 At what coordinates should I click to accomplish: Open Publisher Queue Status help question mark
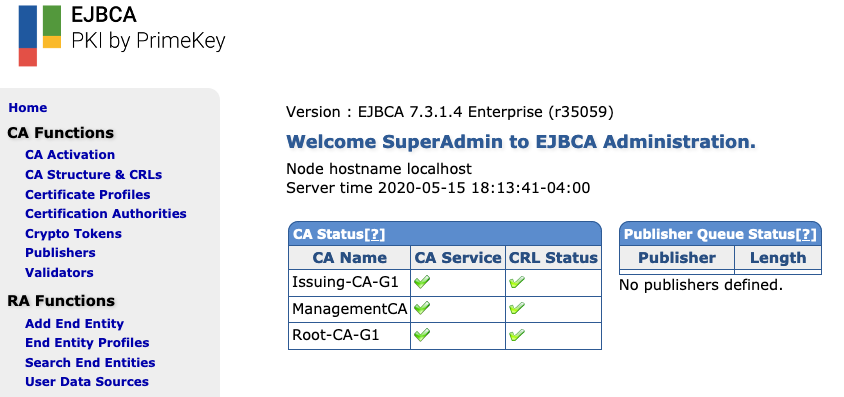tap(806, 234)
